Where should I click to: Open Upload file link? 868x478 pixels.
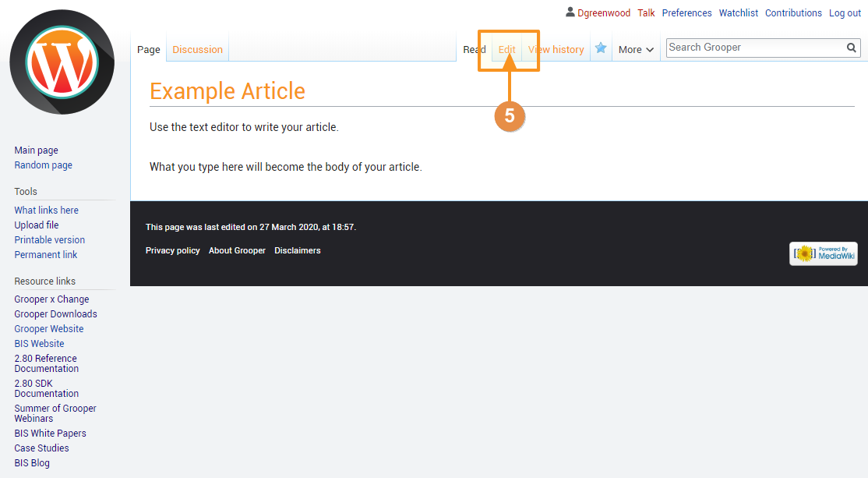37,225
